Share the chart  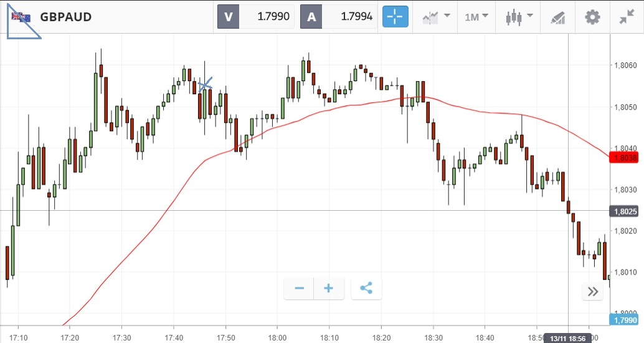click(366, 288)
